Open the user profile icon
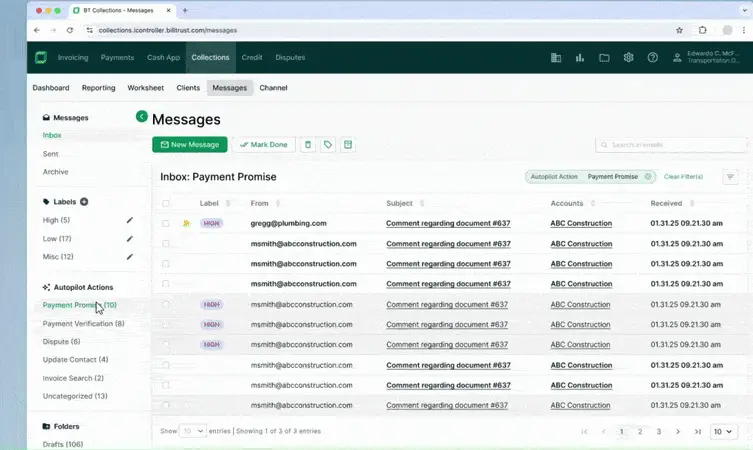753x450 pixels. (677, 58)
